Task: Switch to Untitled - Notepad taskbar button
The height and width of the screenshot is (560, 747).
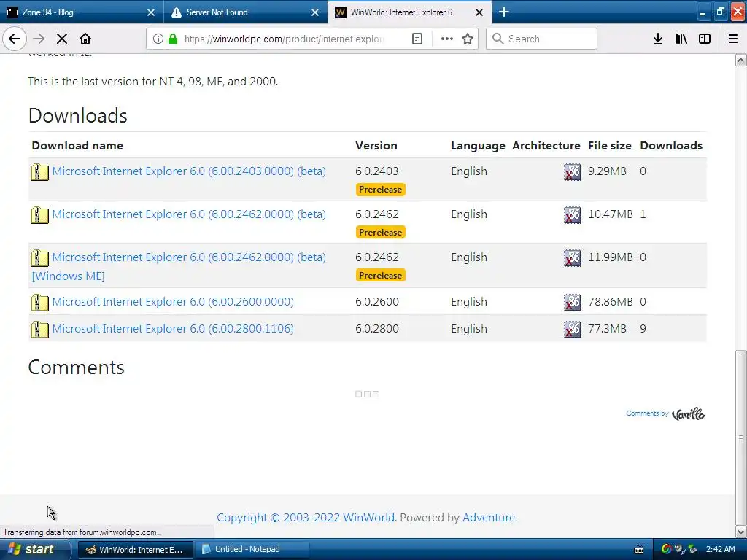Action: pyautogui.click(x=252, y=550)
